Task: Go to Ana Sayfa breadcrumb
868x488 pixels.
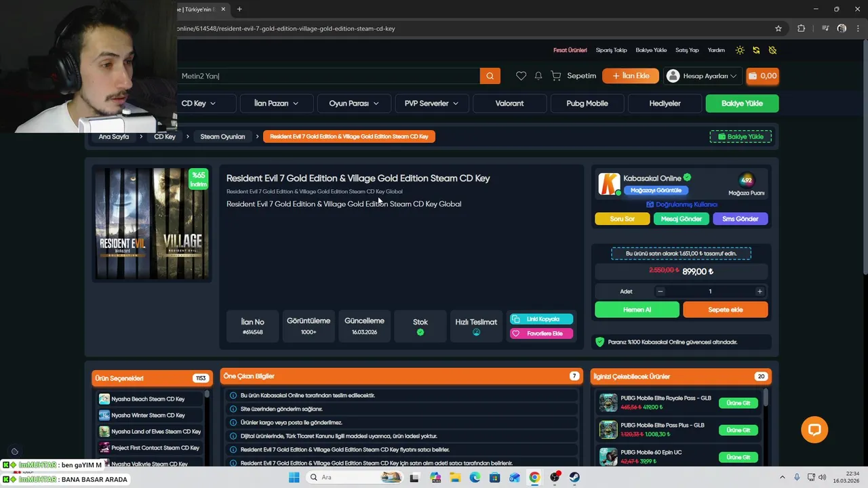Action: 114,136
